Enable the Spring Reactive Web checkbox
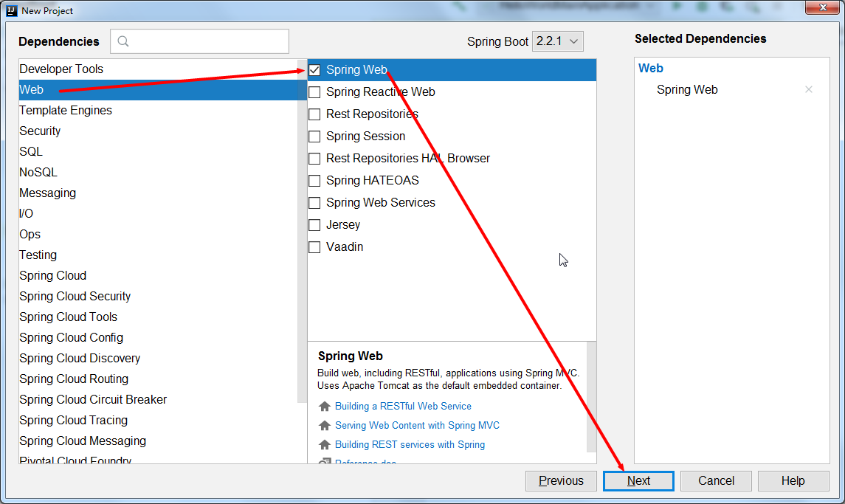 [x=314, y=92]
